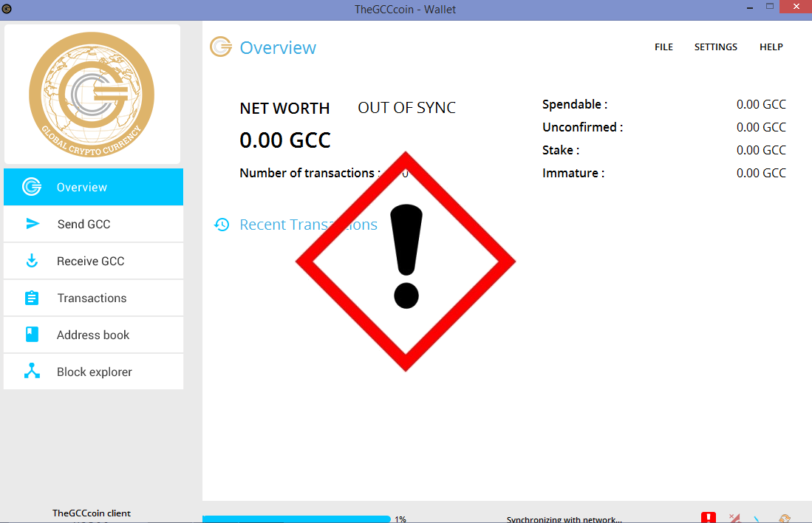The image size is (812, 523).
Task: Click the 'Immature :' label
Action: (x=573, y=173)
